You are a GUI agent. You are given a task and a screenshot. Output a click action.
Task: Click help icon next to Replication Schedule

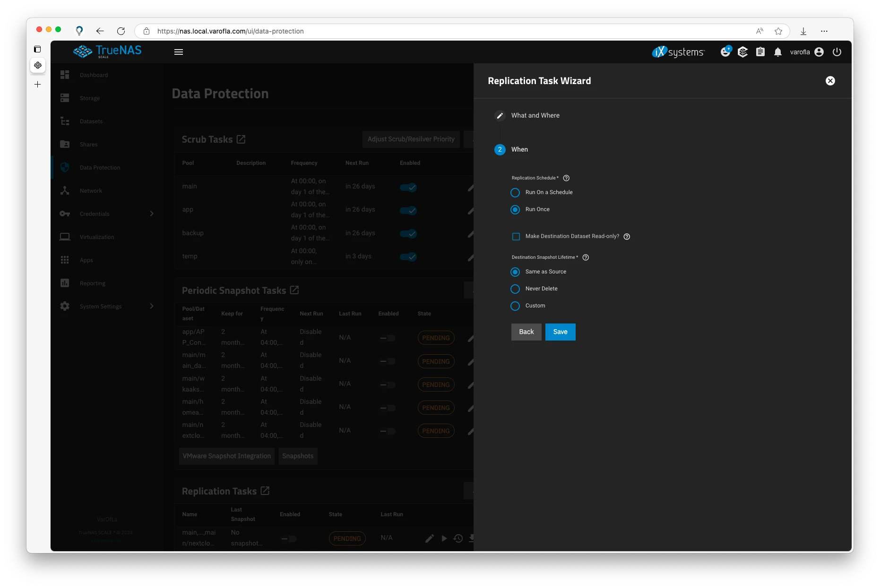pyautogui.click(x=566, y=178)
